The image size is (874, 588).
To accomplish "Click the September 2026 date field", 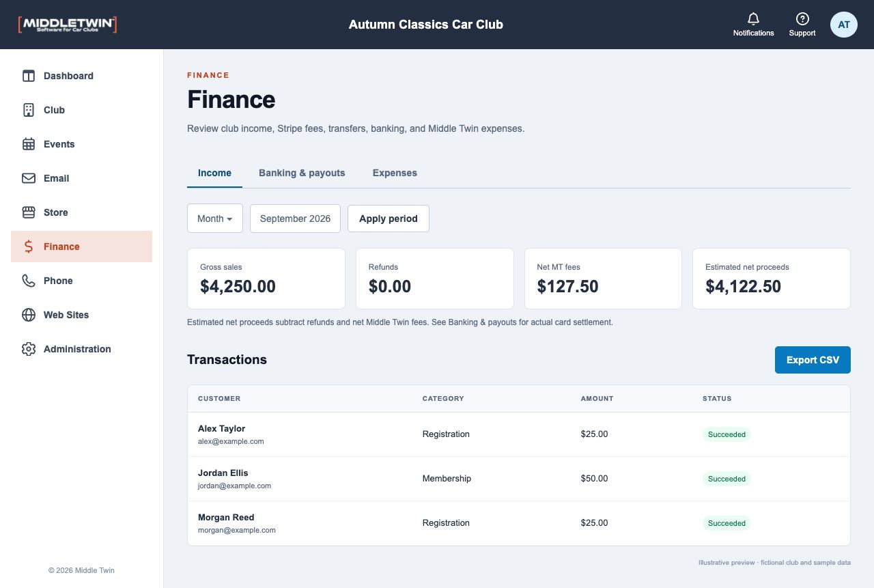I will point(295,219).
